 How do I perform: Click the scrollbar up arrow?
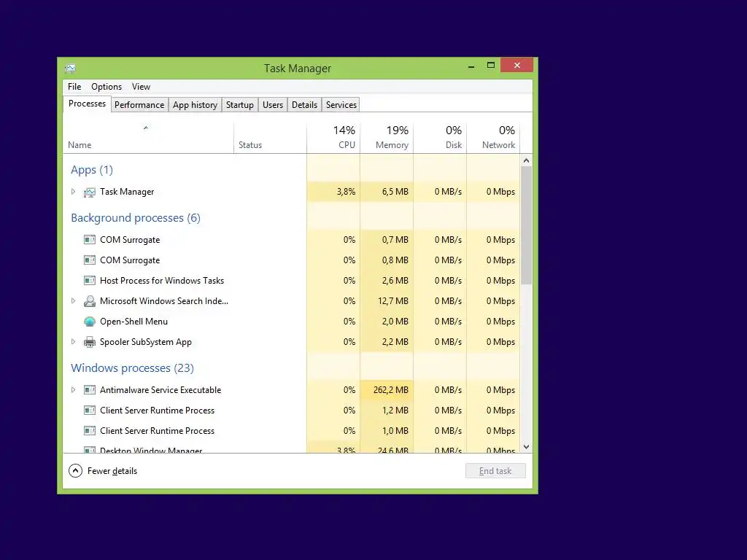[x=526, y=160]
